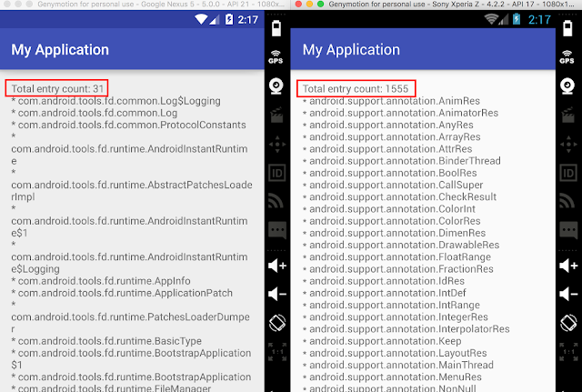Select android.support.annotation.ColorRes entry
Screen dimensions: 582x392
392,221
